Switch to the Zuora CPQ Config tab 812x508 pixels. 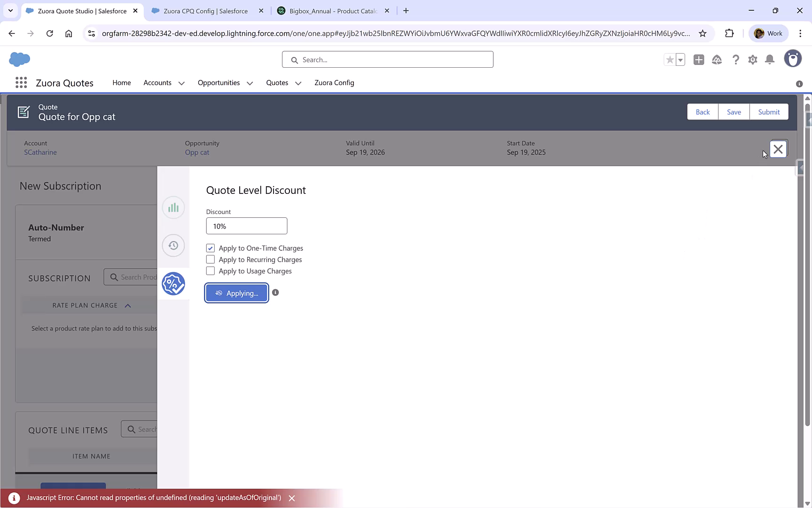click(204, 10)
